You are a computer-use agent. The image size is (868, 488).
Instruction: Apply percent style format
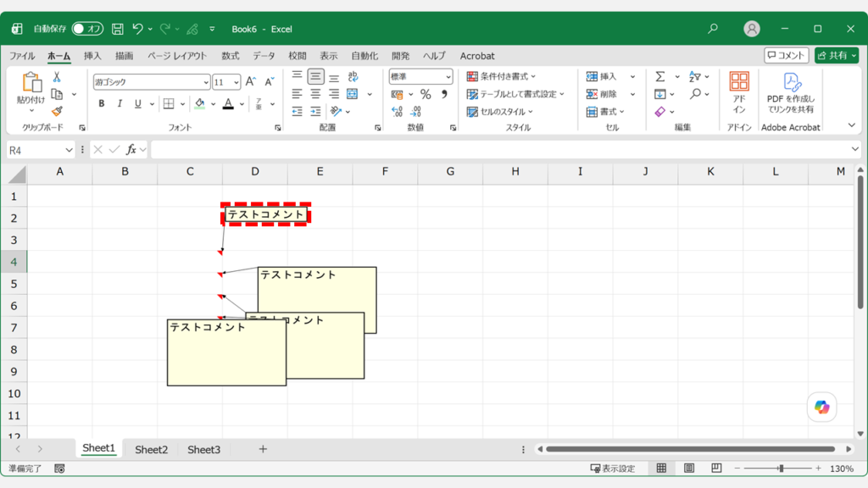tap(426, 95)
